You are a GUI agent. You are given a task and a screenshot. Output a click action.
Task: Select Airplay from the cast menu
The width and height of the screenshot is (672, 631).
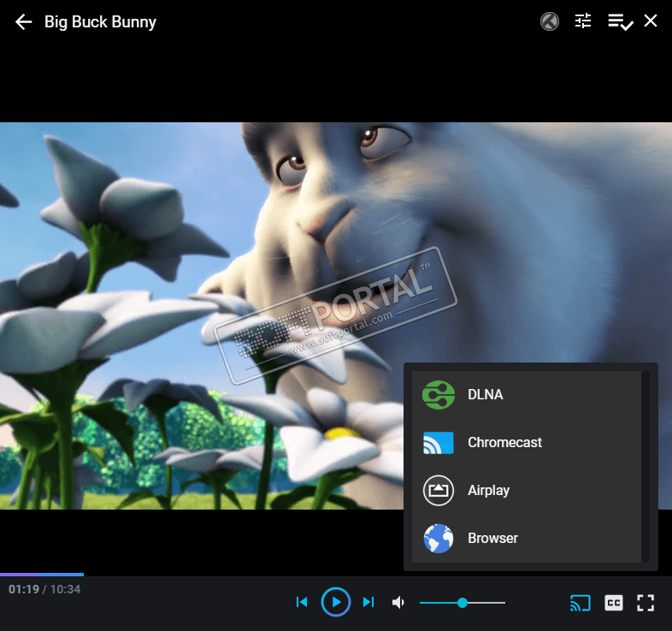click(527, 491)
